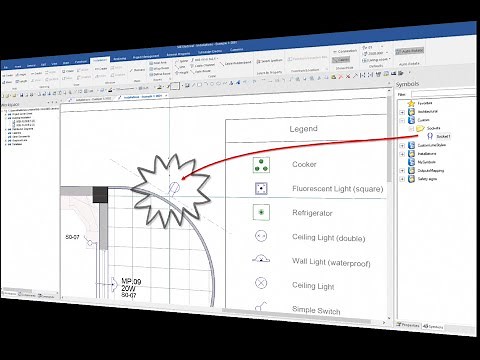Select the Cooker symbol in Legend
The width and height of the screenshot is (480, 360).
(x=261, y=165)
